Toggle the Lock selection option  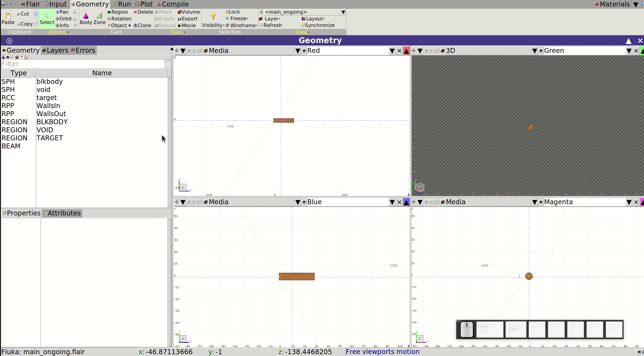pyautogui.click(x=233, y=12)
